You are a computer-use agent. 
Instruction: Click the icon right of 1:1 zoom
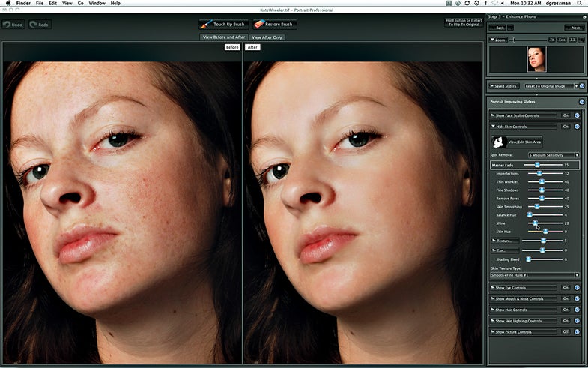(x=581, y=40)
